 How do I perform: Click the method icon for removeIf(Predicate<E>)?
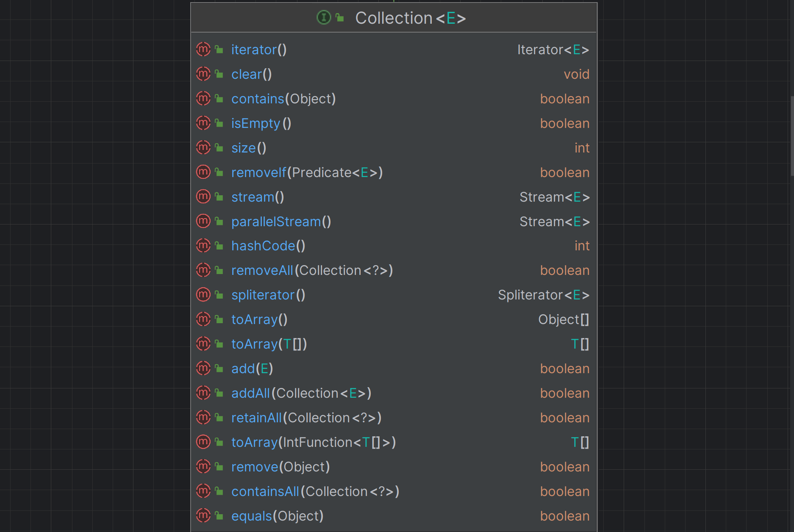(203, 172)
